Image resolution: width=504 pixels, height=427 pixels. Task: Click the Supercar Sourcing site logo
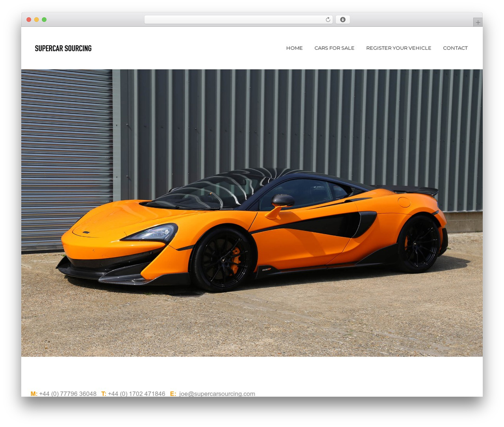coord(63,48)
